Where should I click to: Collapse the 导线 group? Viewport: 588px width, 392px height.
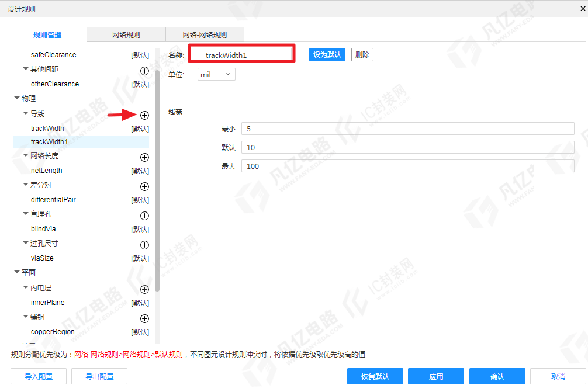tap(26, 113)
